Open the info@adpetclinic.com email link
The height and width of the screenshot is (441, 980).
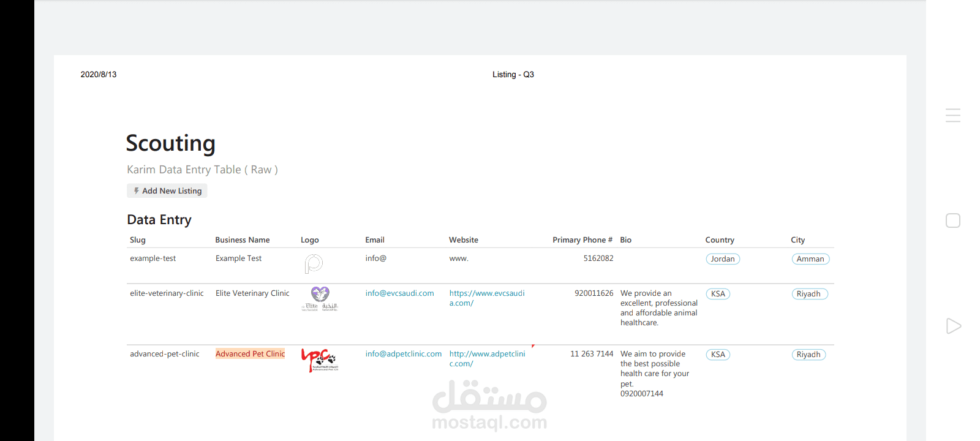click(x=403, y=354)
